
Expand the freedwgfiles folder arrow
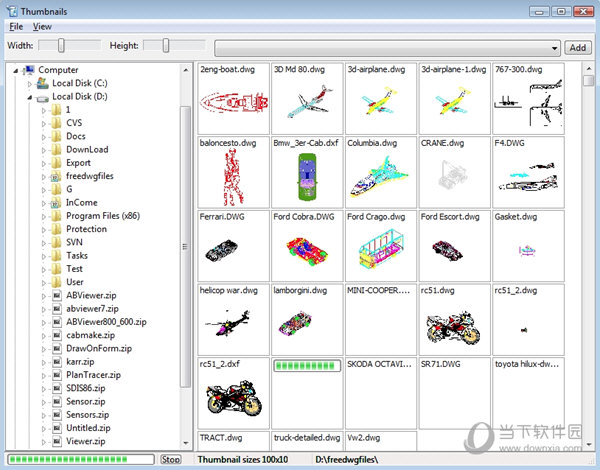[x=44, y=176]
